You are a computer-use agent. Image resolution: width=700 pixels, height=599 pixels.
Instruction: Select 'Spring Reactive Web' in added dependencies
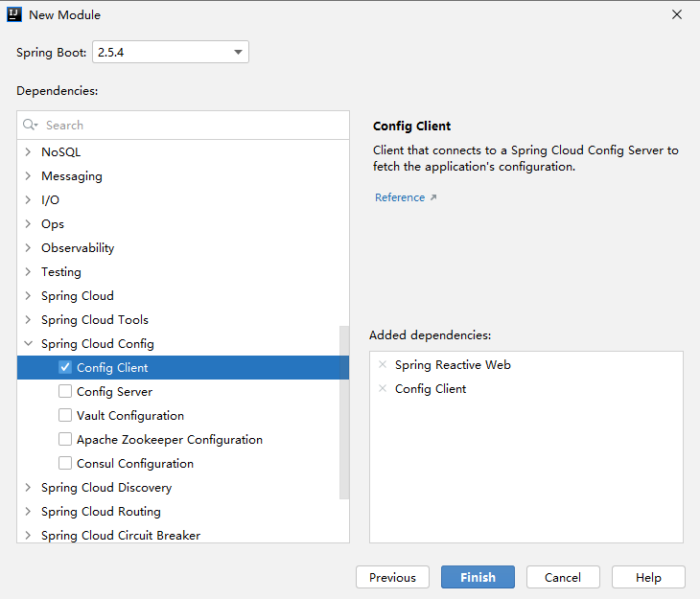click(x=453, y=364)
